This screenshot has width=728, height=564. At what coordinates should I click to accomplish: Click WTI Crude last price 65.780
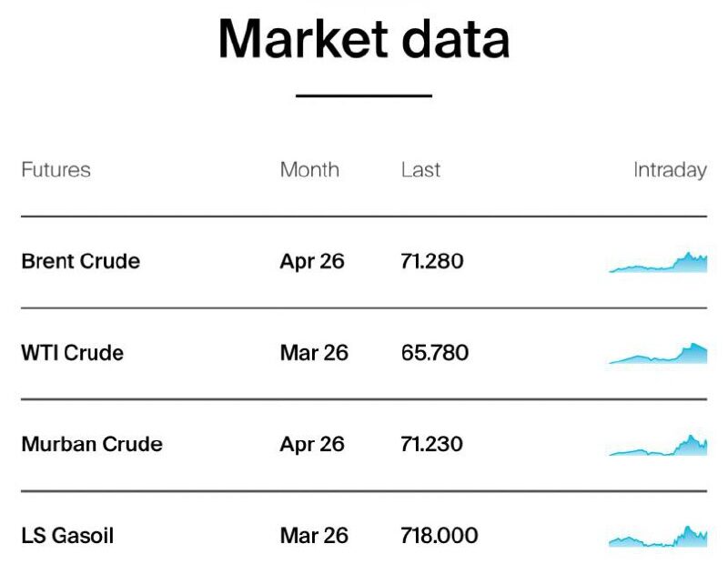tap(435, 353)
